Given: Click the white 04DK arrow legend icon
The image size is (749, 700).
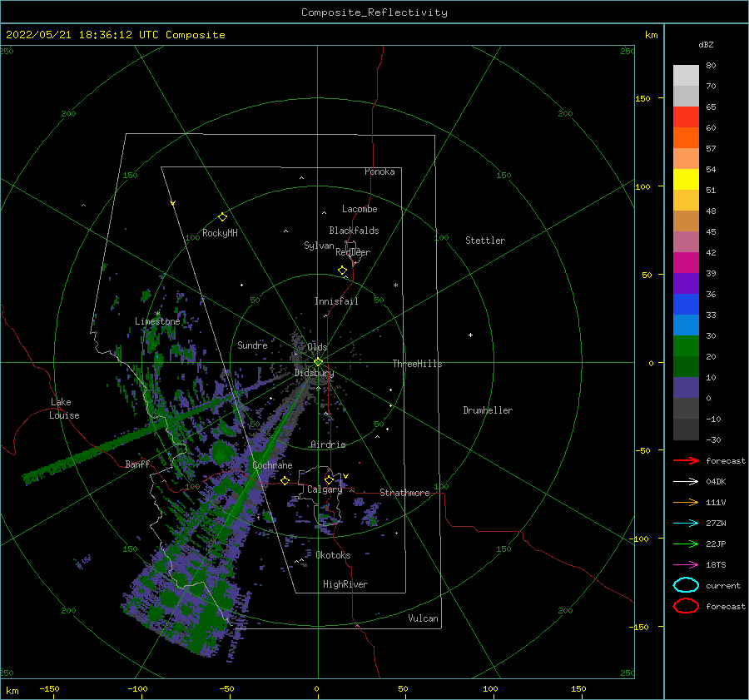Looking at the screenshot, I should (x=686, y=481).
